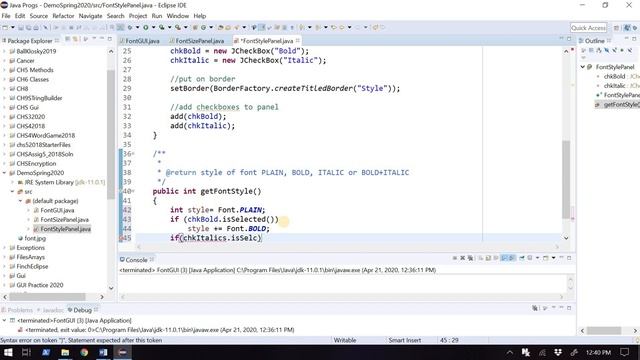Click the Print toolbar icon
Image resolution: width=640 pixels, height=360 pixels.
click(x=36, y=28)
